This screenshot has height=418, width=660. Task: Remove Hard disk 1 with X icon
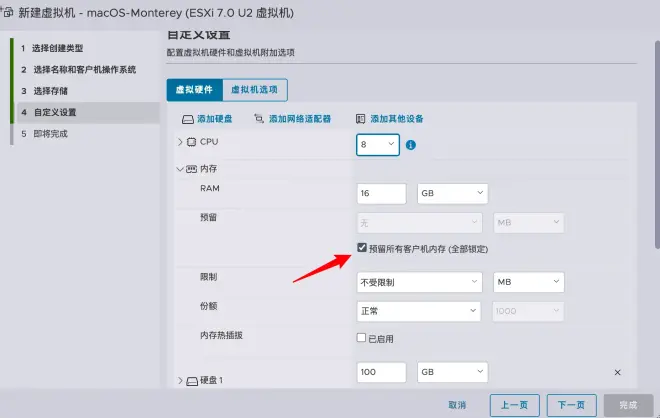point(617,372)
